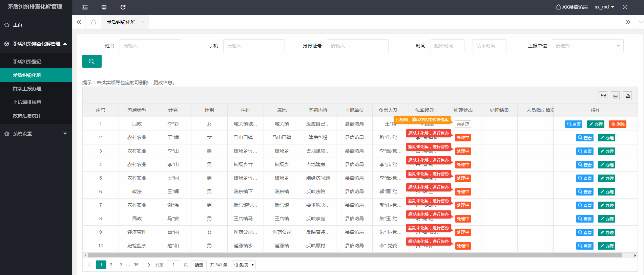Viewport: 644px width, 275px height.
Task: Open 上访漏排核查 in sidebar
Action: (36, 102)
